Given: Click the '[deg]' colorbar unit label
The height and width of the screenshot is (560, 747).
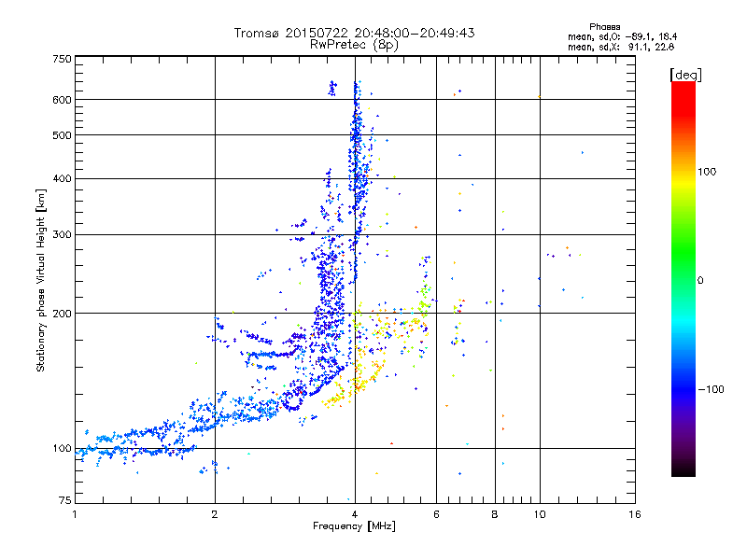Looking at the screenshot, I should click(685, 76).
